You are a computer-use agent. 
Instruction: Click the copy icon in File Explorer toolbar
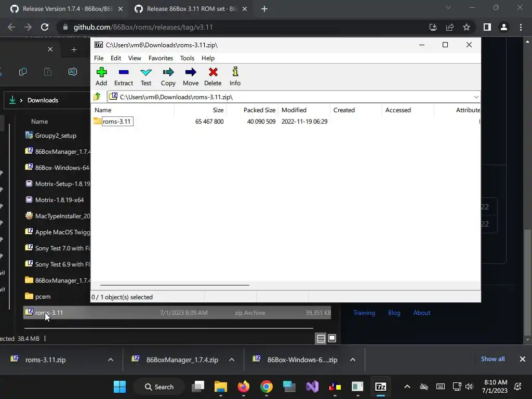pyautogui.click(x=23, y=72)
